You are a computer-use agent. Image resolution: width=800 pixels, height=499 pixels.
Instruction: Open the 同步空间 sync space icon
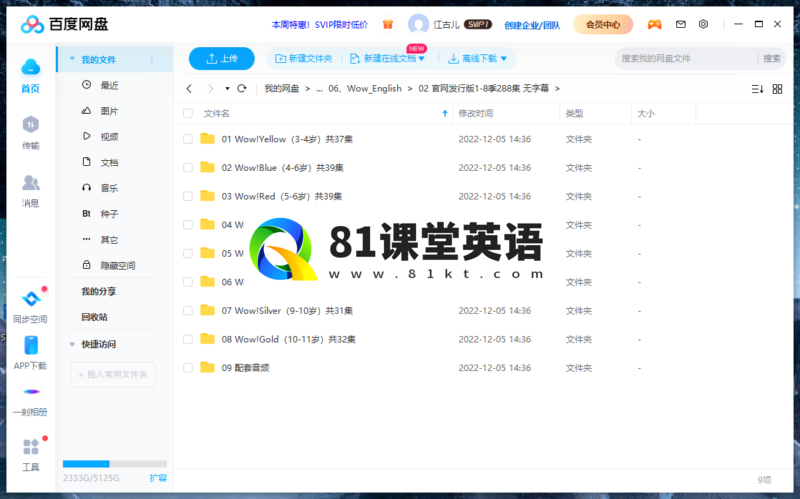31,299
